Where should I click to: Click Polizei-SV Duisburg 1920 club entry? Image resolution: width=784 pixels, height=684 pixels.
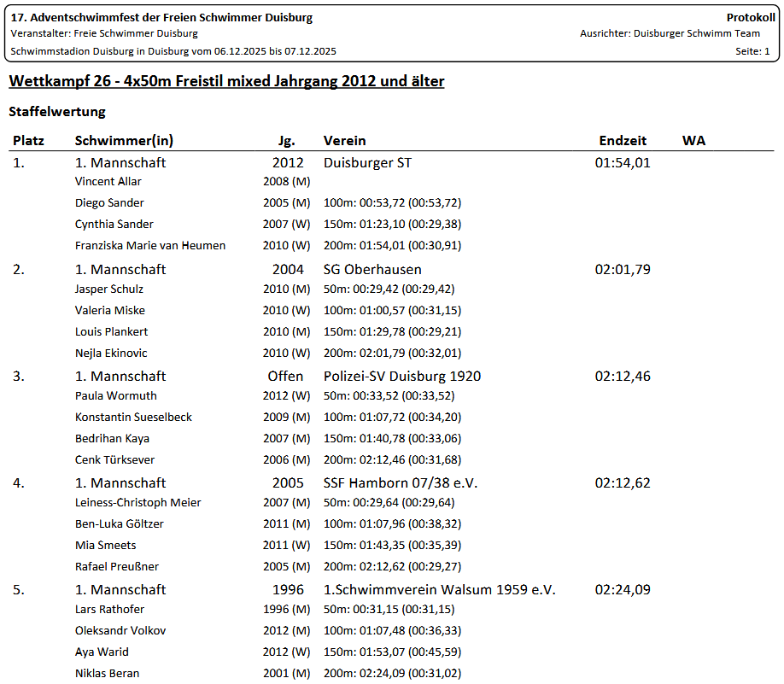click(x=401, y=376)
